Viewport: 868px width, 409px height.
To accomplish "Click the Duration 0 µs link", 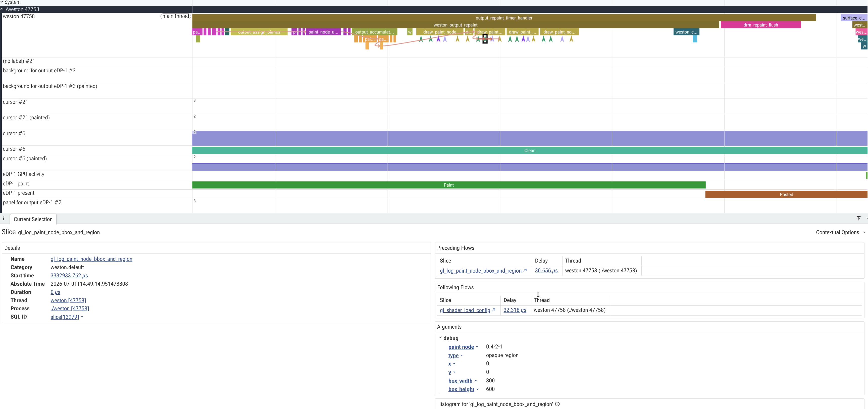I will (x=55, y=292).
